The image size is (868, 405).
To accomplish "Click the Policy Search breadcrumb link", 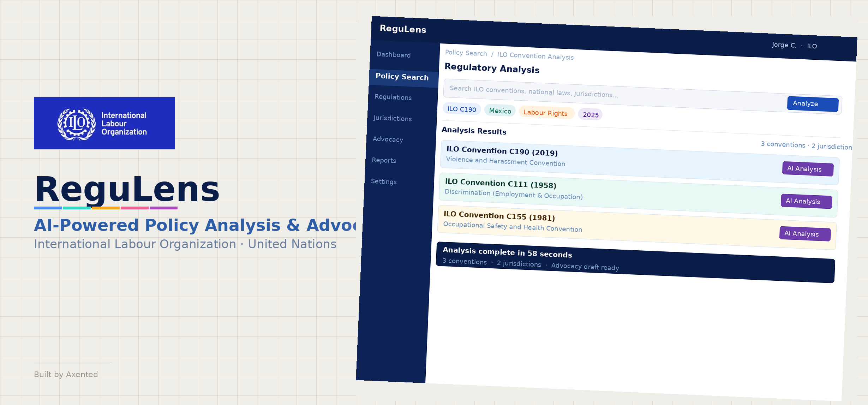I will point(466,53).
